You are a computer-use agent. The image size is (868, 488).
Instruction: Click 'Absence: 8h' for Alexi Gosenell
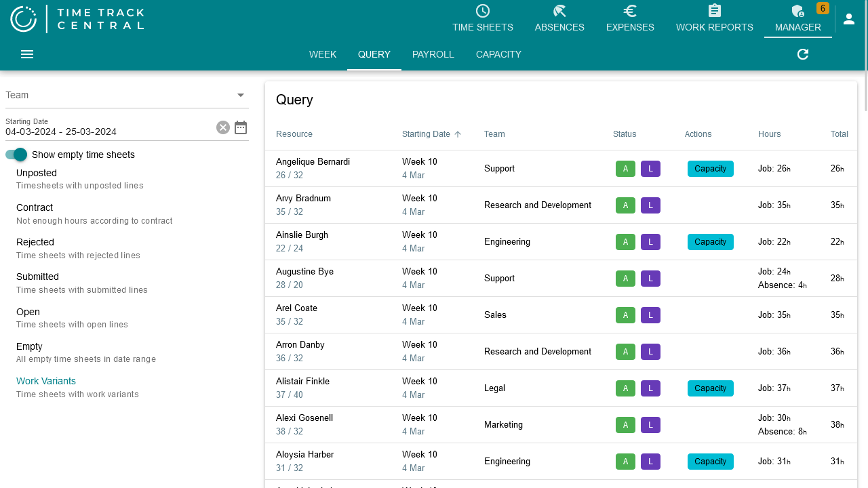(782, 432)
